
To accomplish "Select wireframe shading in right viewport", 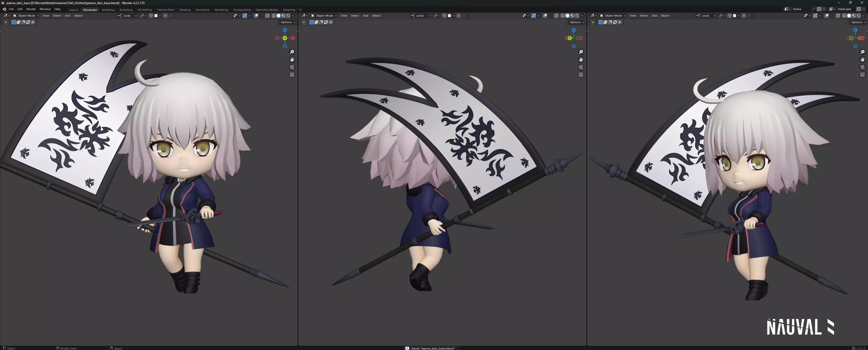I will point(844,16).
